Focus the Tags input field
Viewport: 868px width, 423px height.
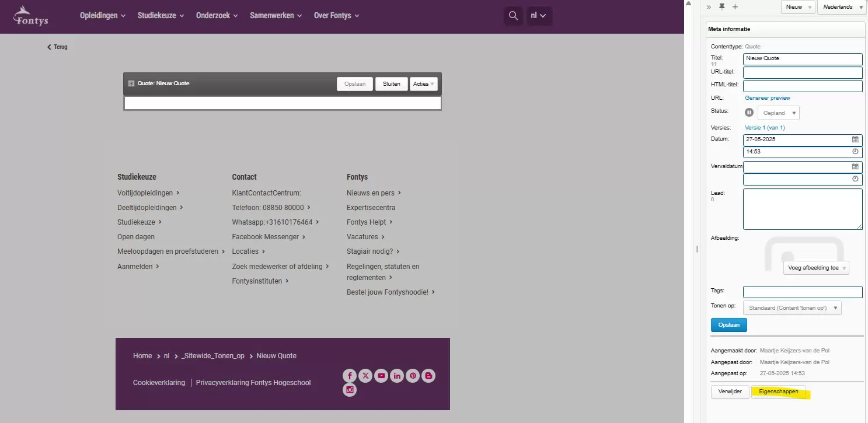803,292
